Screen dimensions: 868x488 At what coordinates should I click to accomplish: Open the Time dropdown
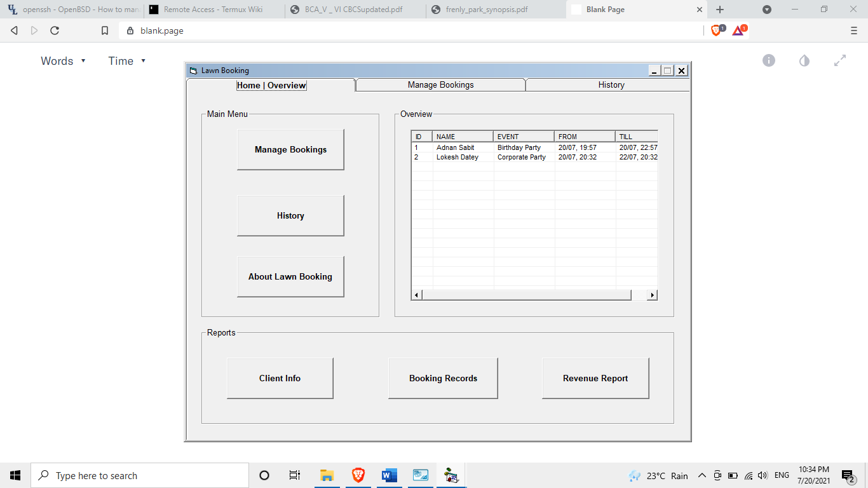[126, 61]
